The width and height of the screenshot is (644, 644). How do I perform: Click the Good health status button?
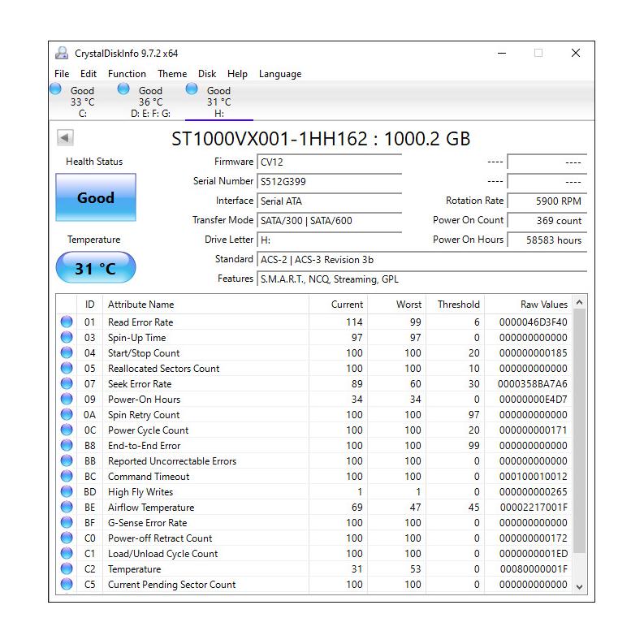click(x=96, y=198)
